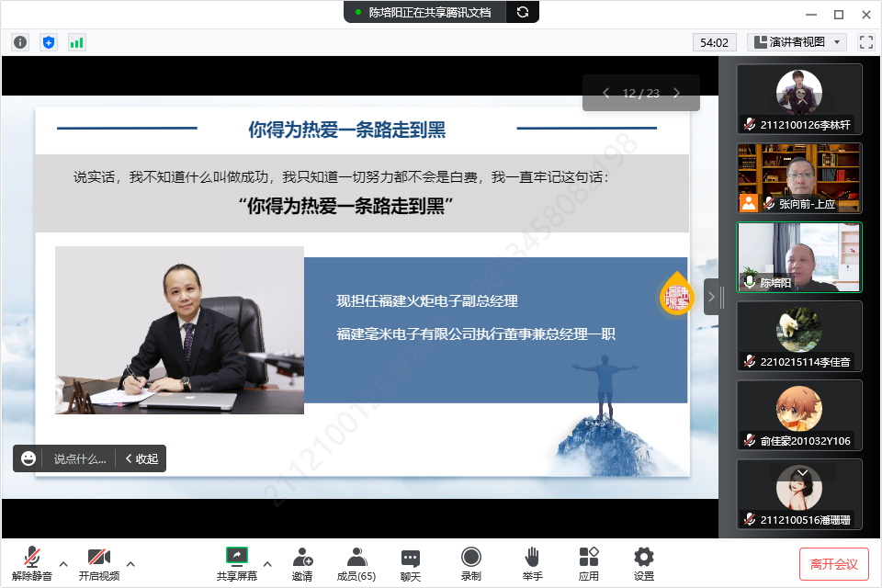Open 设置 settings gear
The height and width of the screenshot is (588, 882).
pos(644,563)
